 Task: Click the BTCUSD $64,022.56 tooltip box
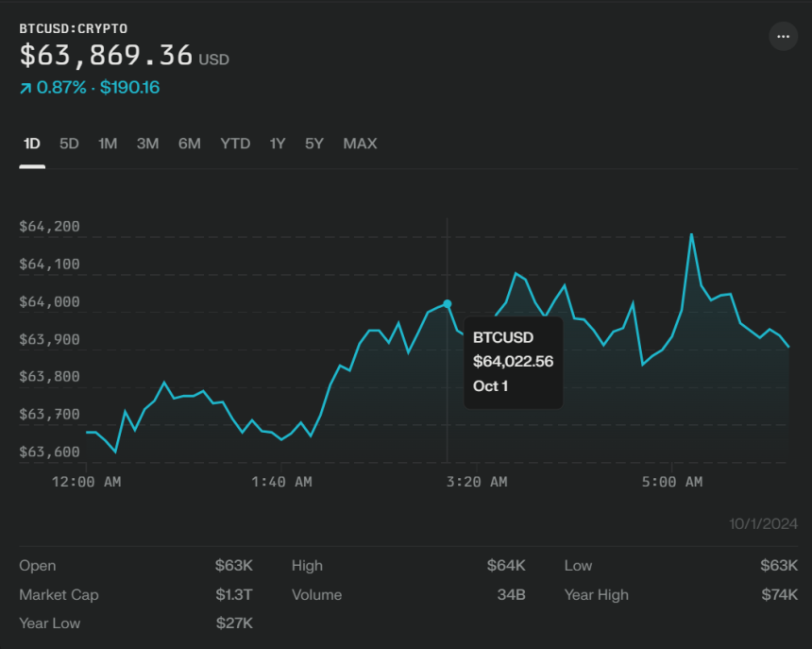coord(513,362)
